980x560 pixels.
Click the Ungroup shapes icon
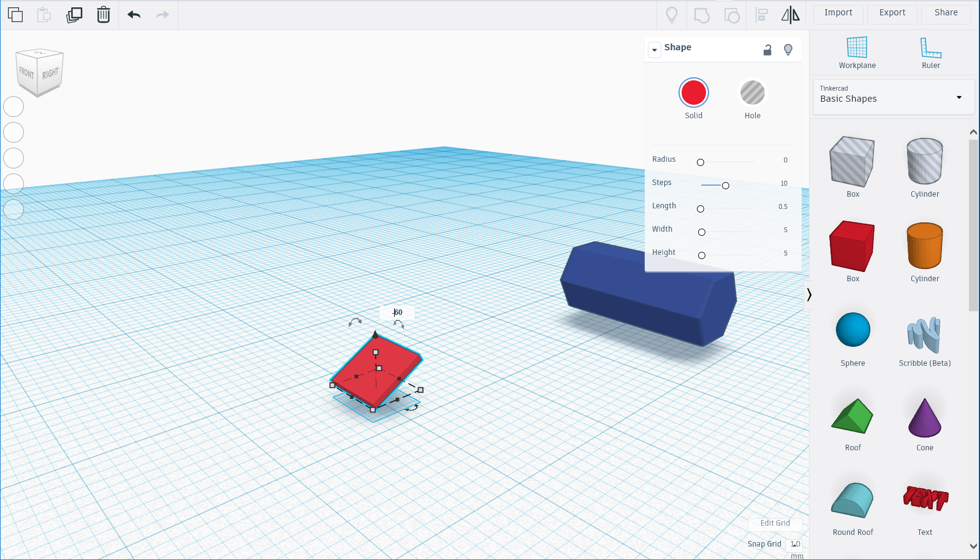732,15
